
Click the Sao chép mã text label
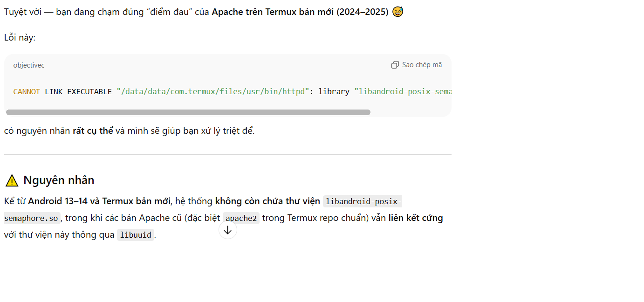pos(422,65)
